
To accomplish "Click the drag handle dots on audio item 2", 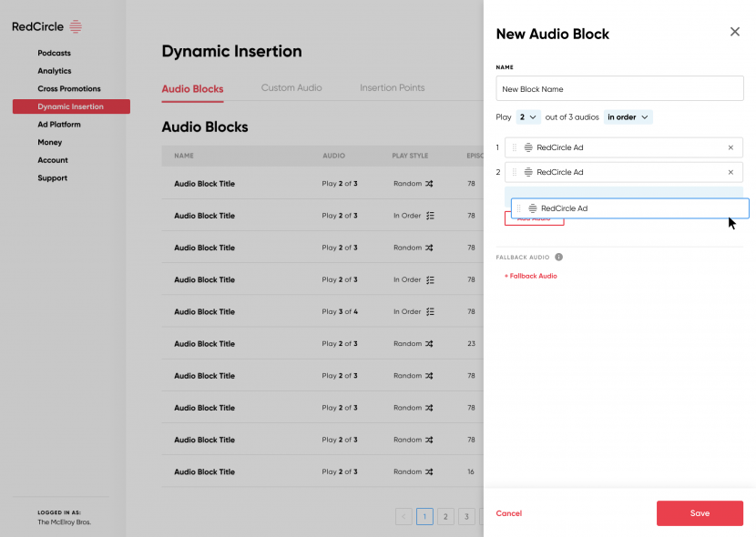I will point(513,172).
